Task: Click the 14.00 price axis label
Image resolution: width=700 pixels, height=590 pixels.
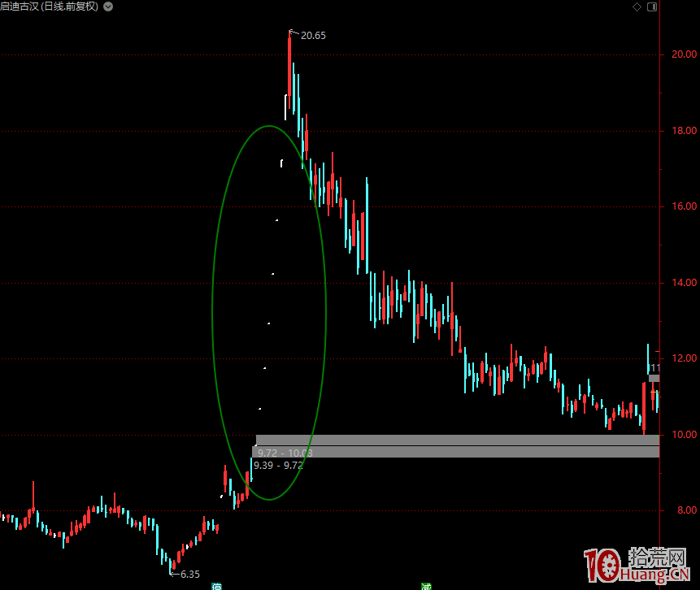Action: pos(684,283)
